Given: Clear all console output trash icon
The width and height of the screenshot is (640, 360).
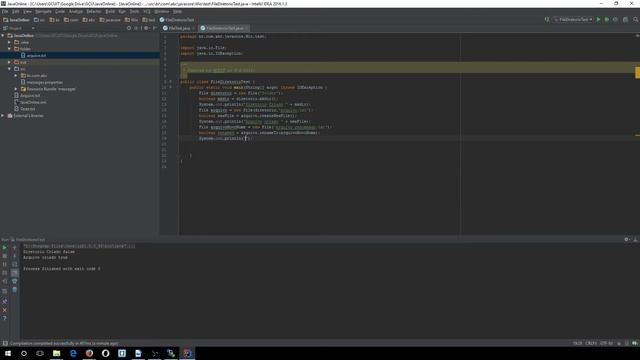Looking at the screenshot, I should pyautogui.click(x=15, y=290).
